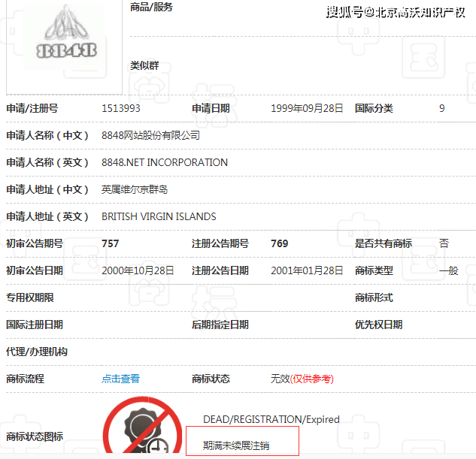Click the 商品/服务 label
Image resolution: width=476 pixels, height=459 pixels.
pos(151,7)
